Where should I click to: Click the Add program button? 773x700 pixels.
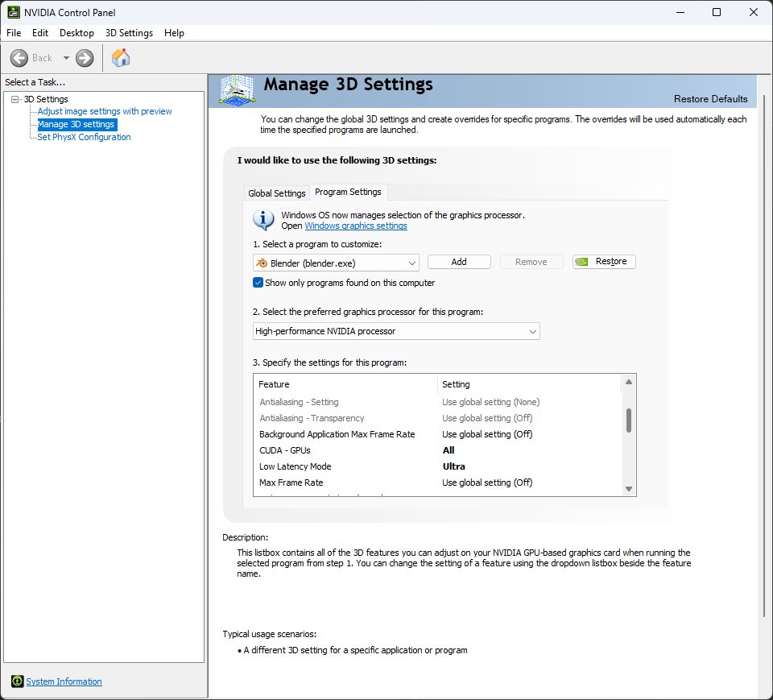coord(459,262)
